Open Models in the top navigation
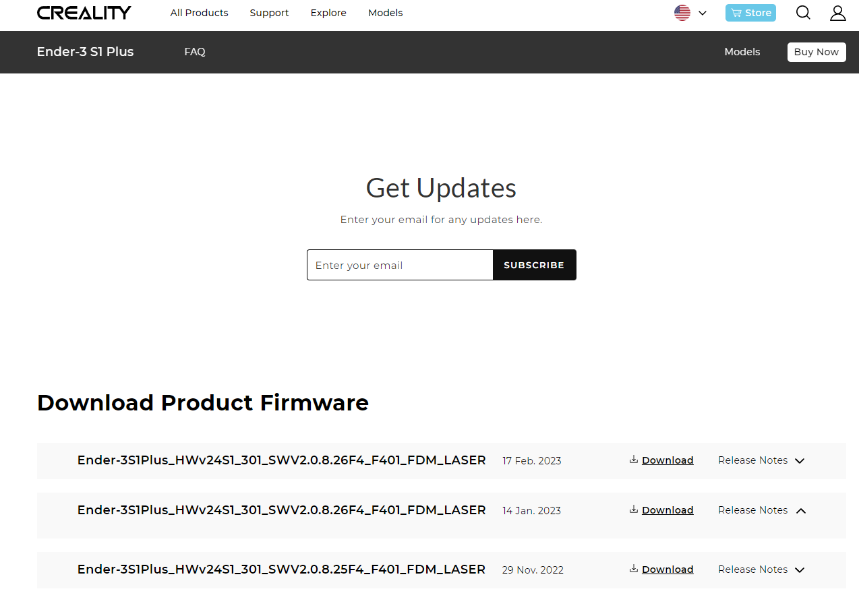 pos(386,13)
